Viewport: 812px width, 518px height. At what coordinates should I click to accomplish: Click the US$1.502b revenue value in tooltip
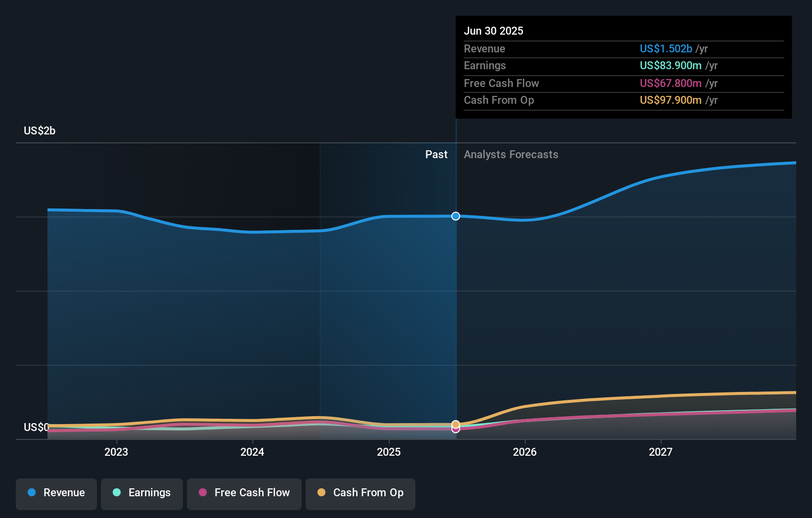click(x=666, y=48)
